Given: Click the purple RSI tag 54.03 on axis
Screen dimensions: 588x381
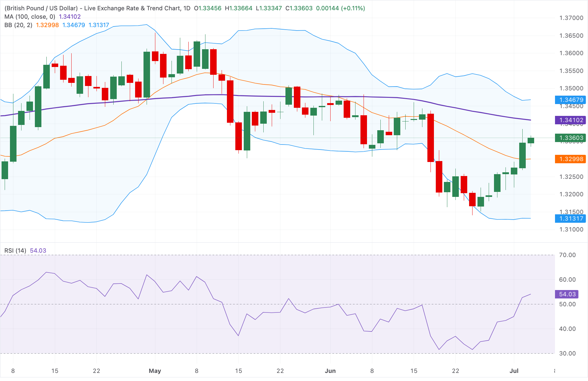Looking at the screenshot, I should (567, 294).
